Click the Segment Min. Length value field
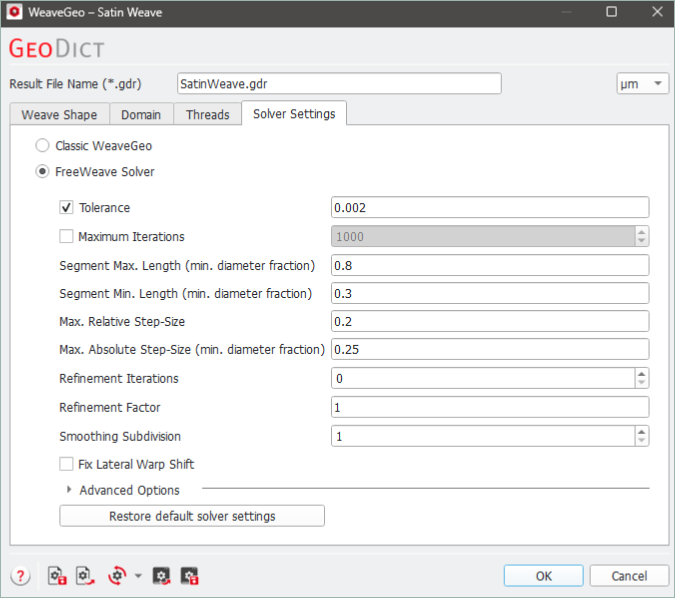This screenshot has height=598, width=675. click(490, 293)
